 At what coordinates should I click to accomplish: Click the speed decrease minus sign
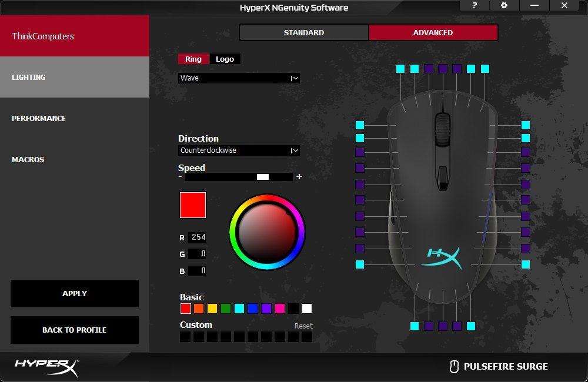tap(181, 176)
